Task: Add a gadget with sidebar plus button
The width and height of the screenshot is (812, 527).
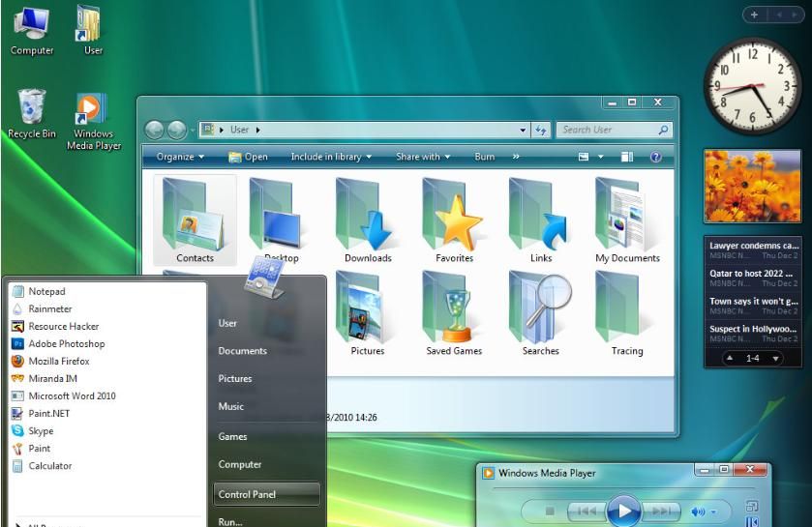Action: 754,15
